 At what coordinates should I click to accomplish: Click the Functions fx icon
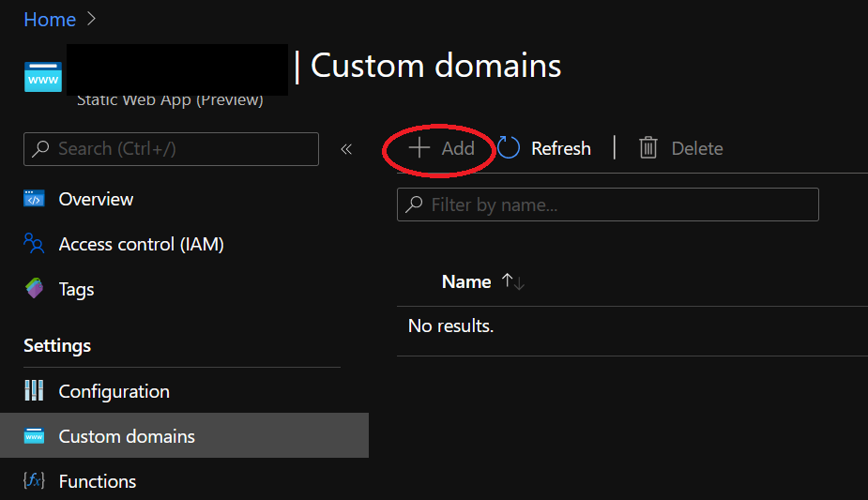(34, 480)
